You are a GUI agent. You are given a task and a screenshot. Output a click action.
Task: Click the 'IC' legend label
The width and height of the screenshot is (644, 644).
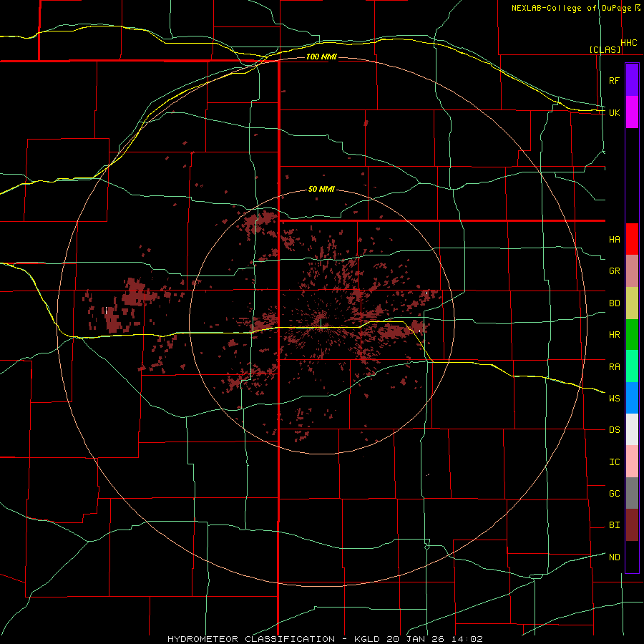coord(614,462)
